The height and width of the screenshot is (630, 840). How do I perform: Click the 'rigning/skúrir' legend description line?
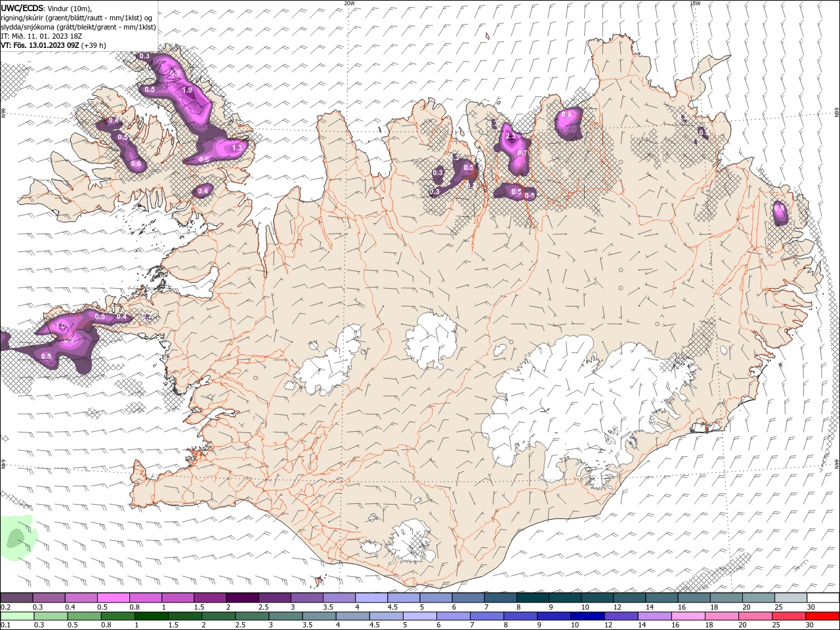click(76, 18)
